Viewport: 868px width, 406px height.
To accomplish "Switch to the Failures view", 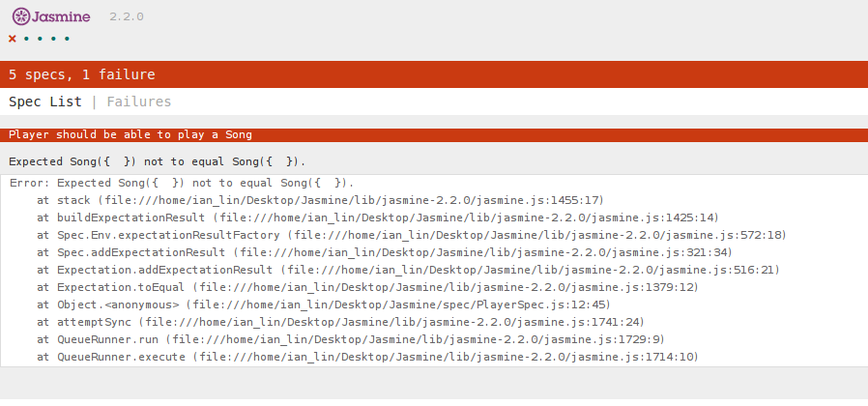I will click(139, 101).
